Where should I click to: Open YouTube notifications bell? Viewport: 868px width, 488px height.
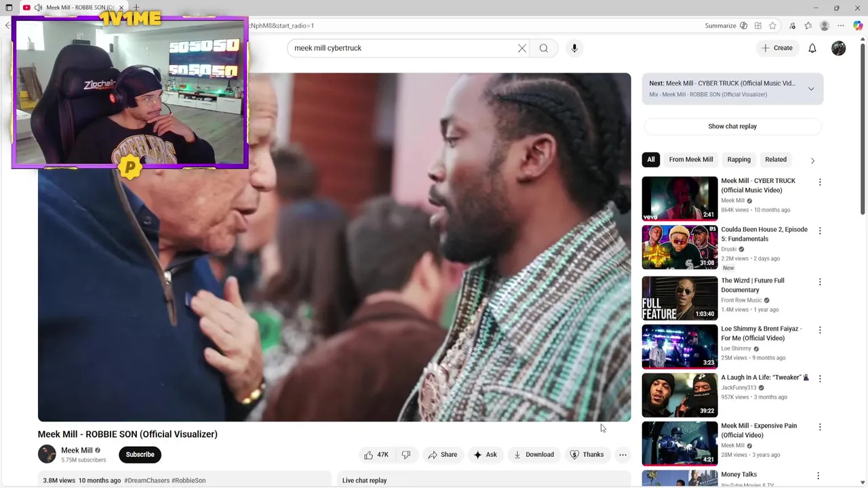[x=812, y=48]
